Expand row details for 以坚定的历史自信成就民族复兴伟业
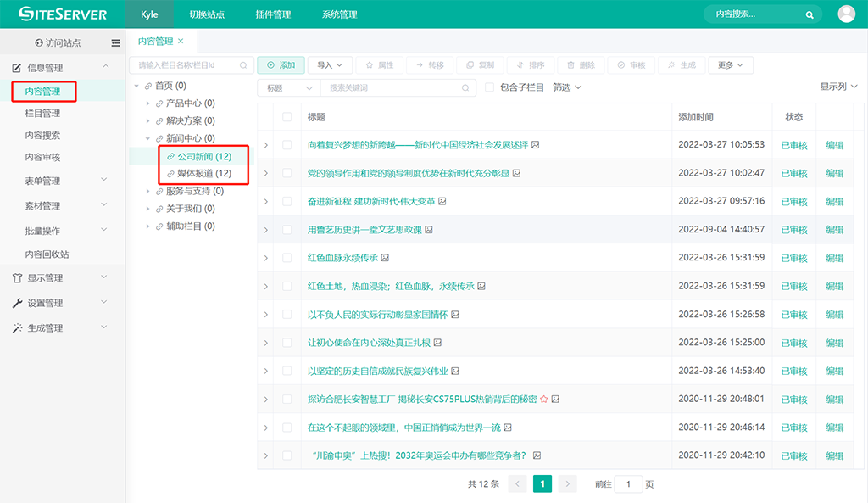 [x=266, y=371]
